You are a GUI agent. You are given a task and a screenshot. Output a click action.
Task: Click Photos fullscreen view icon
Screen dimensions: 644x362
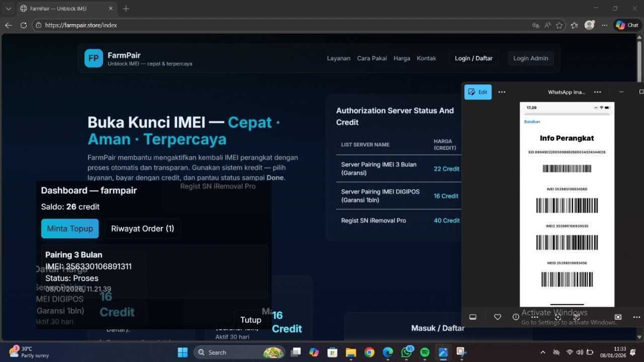[618, 317]
